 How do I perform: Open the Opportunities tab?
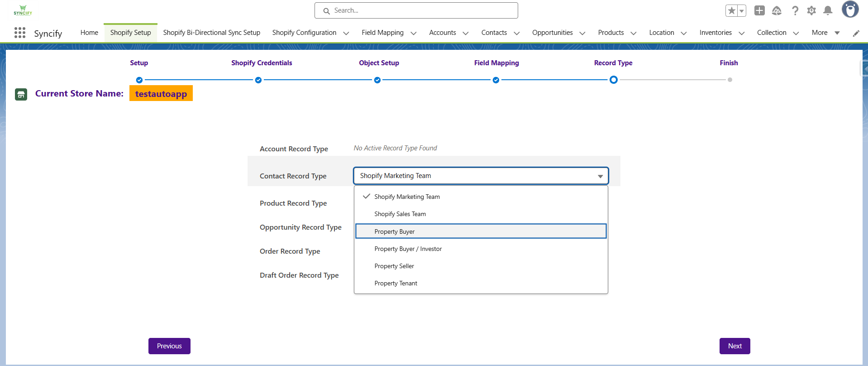click(552, 33)
